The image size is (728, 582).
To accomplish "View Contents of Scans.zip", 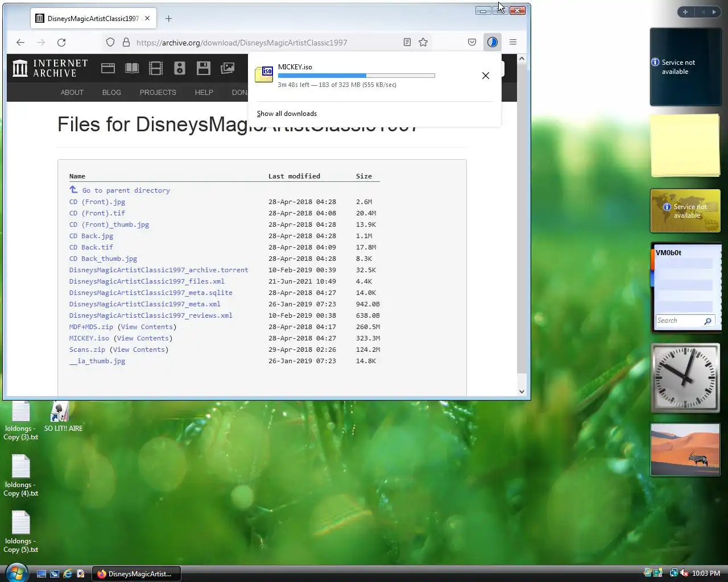I will (139, 350).
